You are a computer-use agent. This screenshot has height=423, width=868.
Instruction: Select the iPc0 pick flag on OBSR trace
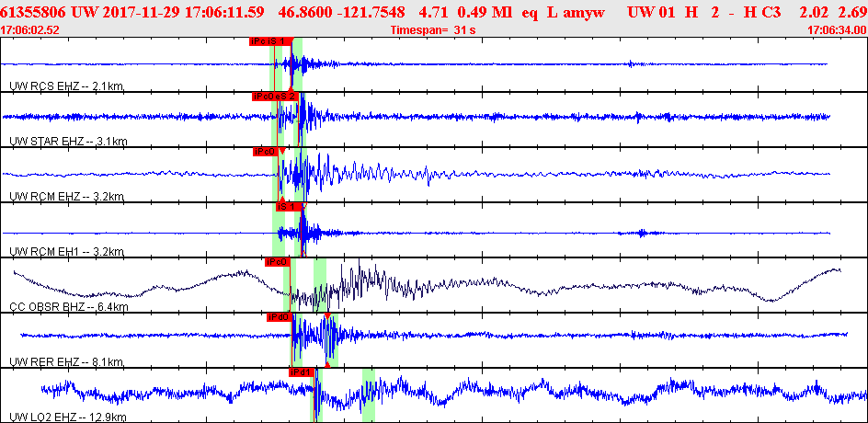(277, 262)
